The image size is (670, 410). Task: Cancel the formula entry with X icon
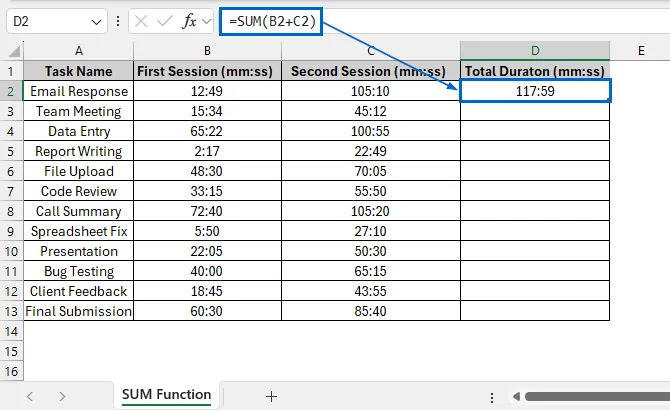coord(141,21)
